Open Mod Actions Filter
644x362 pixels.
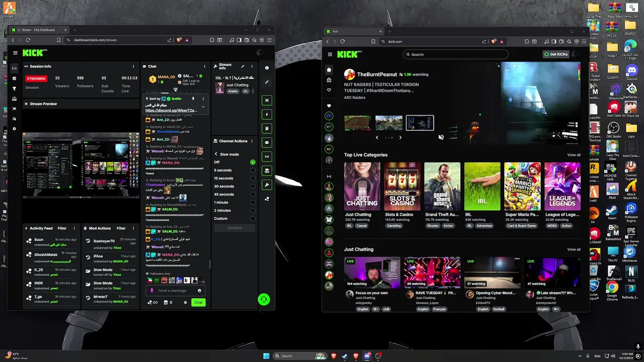121,228
